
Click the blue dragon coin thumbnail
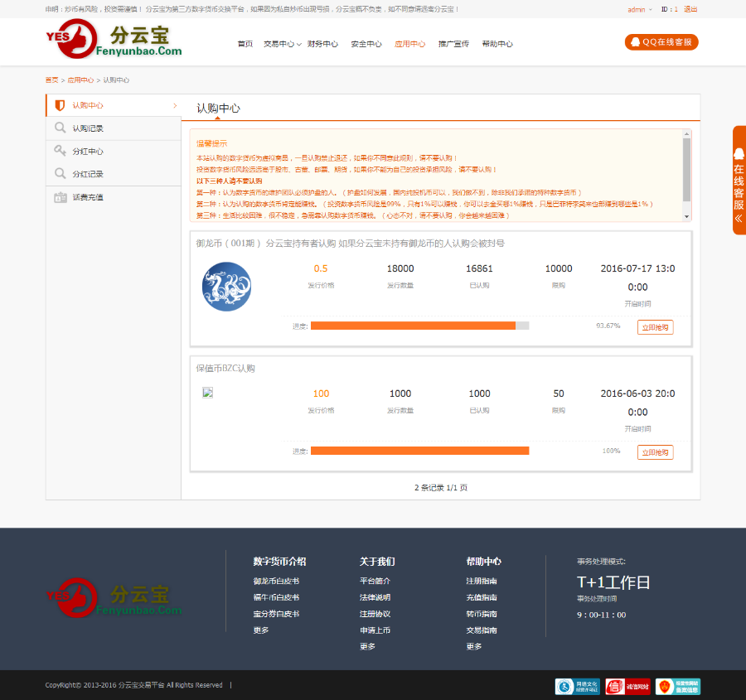click(226, 287)
